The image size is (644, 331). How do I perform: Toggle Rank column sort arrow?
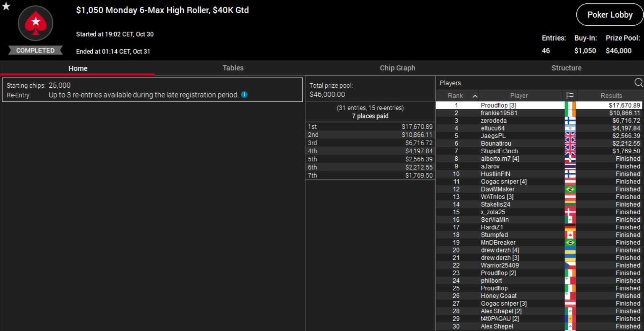[x=475, y=96]
